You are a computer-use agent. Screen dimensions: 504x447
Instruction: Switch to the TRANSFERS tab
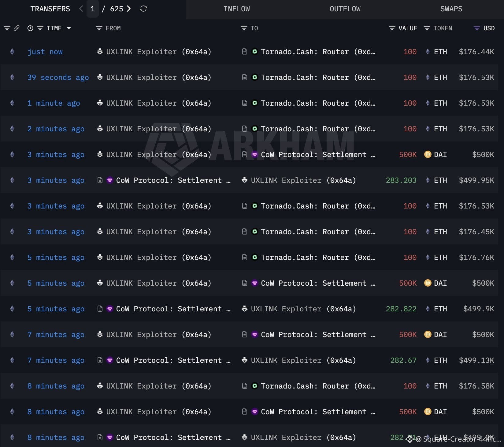point(50,9)
